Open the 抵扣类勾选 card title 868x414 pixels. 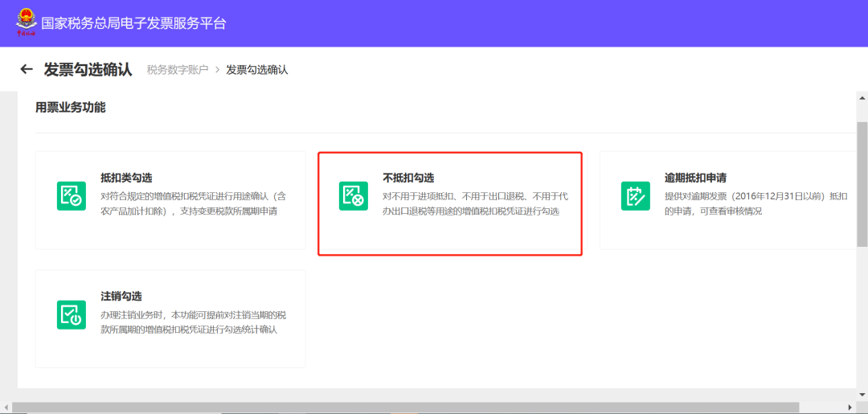click(x=126, y=178)
